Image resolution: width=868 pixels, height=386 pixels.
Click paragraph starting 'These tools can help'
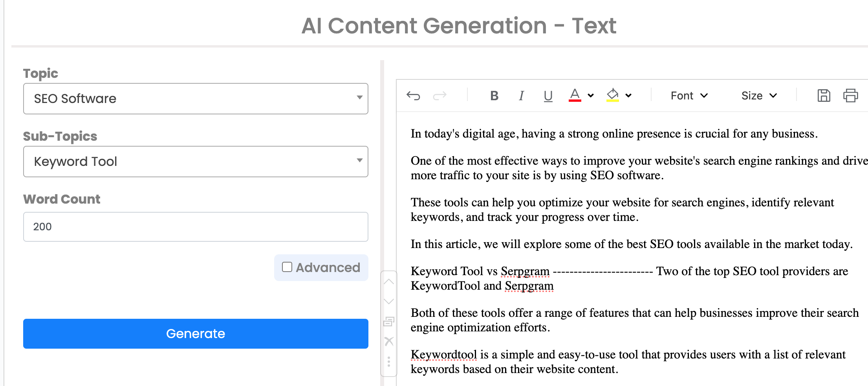[622, 210]
